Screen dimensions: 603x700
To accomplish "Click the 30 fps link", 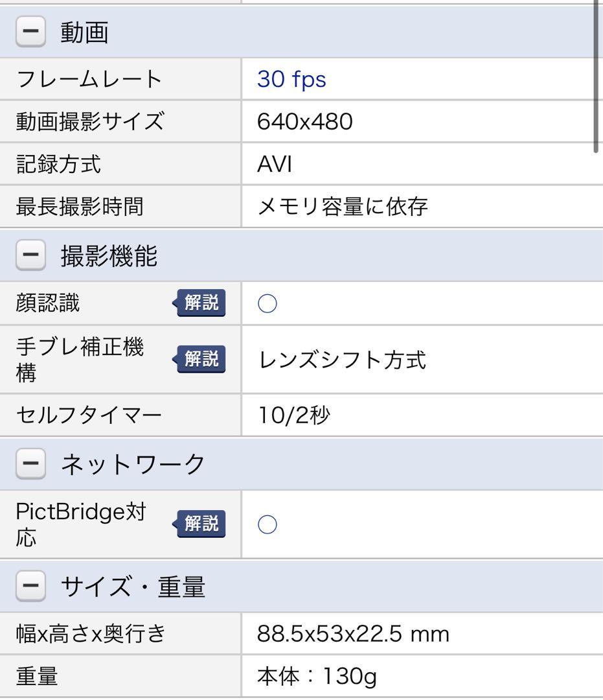I will (x=291, y=79).
